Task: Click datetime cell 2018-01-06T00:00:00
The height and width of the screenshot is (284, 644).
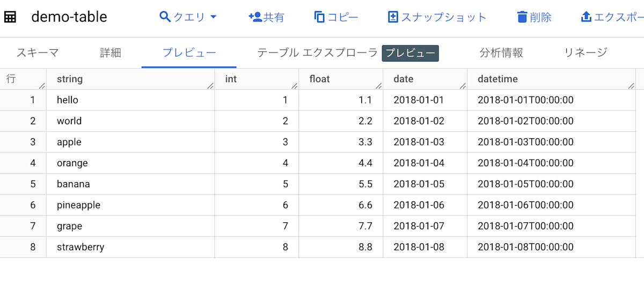Action: coord(551,205)
